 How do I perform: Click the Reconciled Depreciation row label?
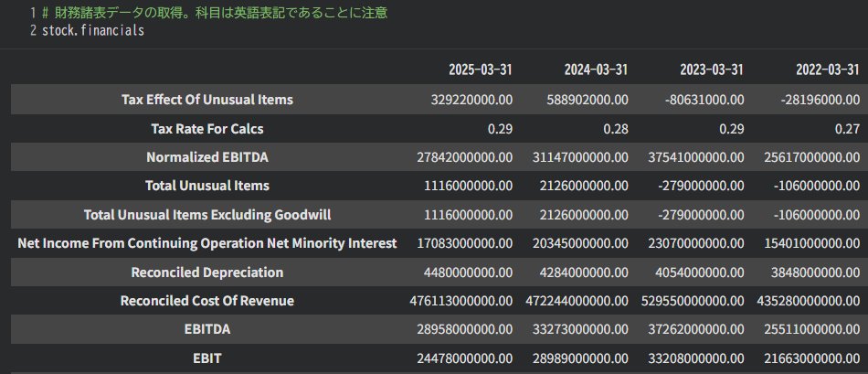pos(207,272)
